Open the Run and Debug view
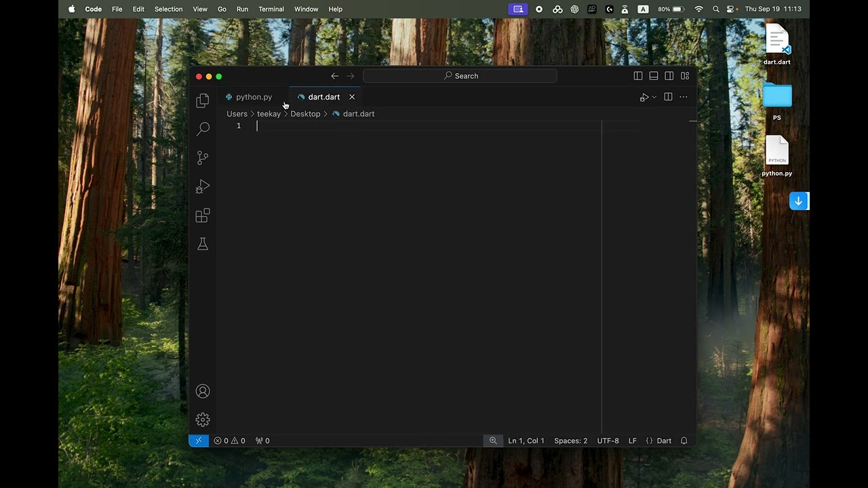Image resolution: width=868 pixels, height=488 pixels. coord(202,186)
